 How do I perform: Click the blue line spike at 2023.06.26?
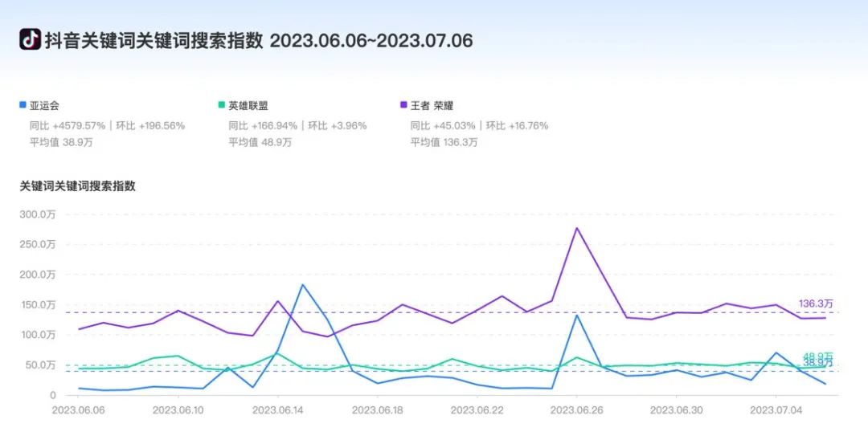(x=576, y=315)
